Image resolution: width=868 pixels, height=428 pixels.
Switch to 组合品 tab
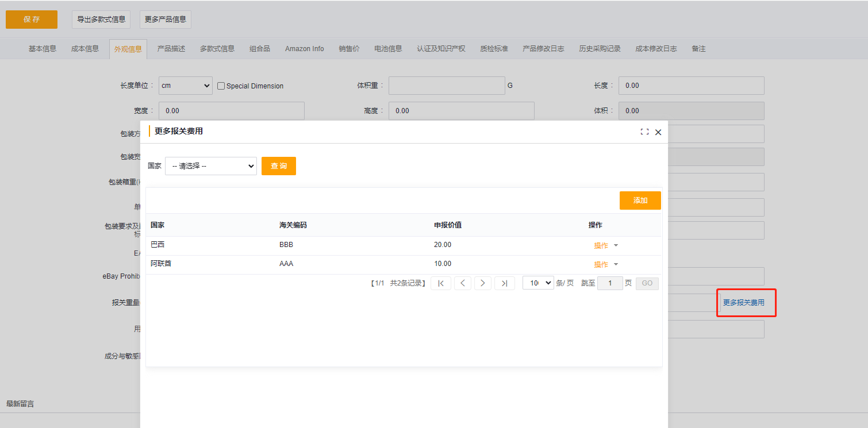(260, 49)
